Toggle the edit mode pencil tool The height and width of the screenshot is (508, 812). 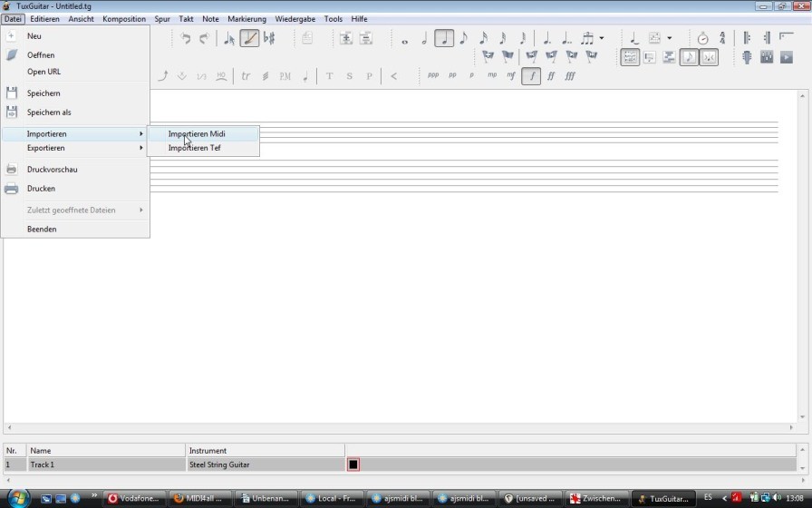(x=249, y=38)
